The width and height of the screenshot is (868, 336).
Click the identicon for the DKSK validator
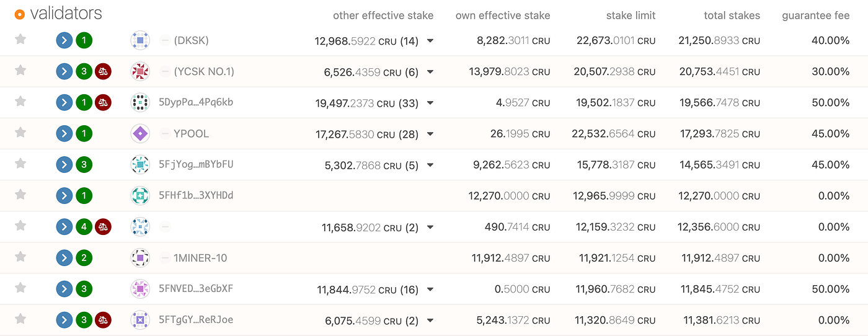140,41
